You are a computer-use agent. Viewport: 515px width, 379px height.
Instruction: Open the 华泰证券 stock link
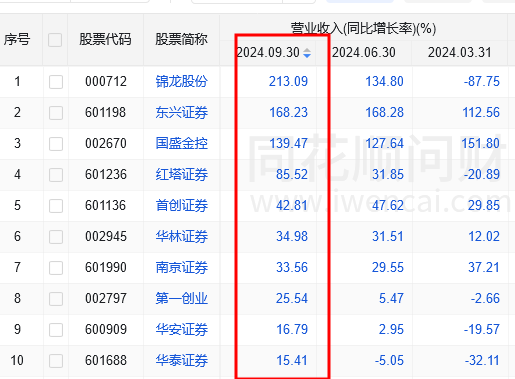[182, 360]
